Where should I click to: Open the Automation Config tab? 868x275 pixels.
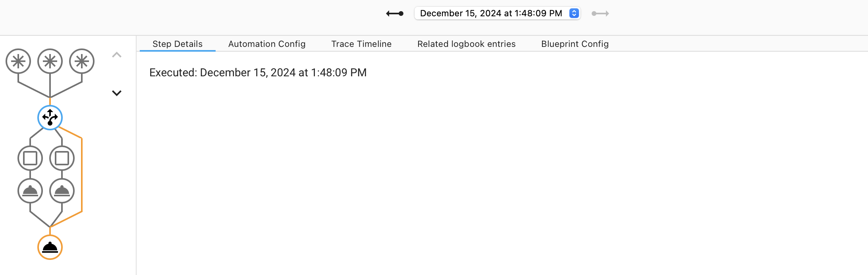(267, 44)
